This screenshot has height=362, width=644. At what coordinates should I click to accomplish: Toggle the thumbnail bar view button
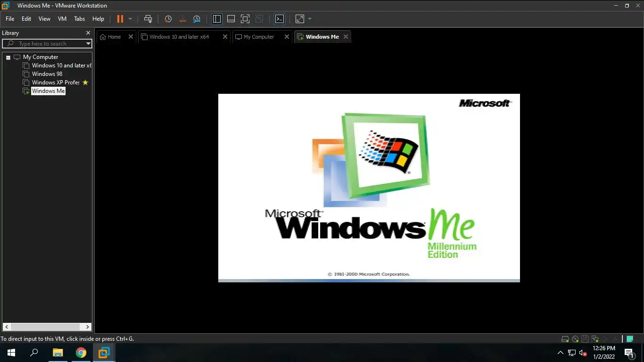click(x=231, y=19)
